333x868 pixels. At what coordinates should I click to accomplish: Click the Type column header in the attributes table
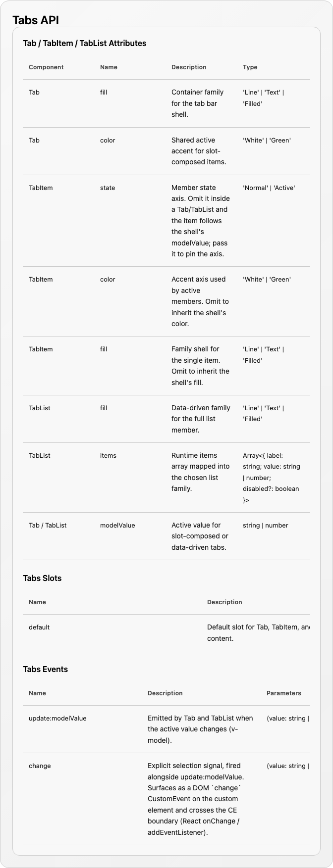point(250,67)
